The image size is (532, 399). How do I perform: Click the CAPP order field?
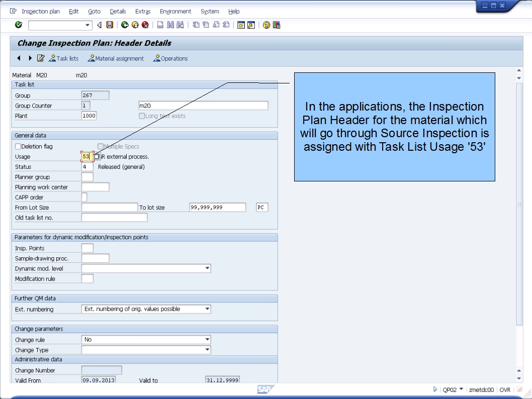84,197
